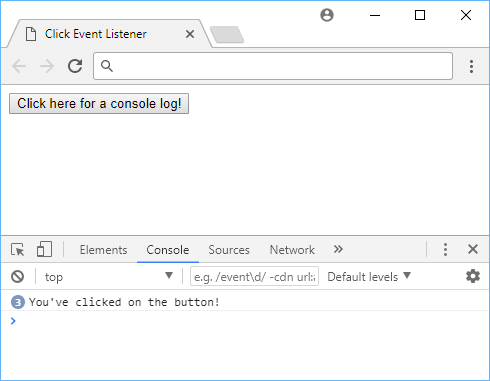Open the Network tab
The height and width of the screenshot is (381, 490).
(x=292, y=250)
